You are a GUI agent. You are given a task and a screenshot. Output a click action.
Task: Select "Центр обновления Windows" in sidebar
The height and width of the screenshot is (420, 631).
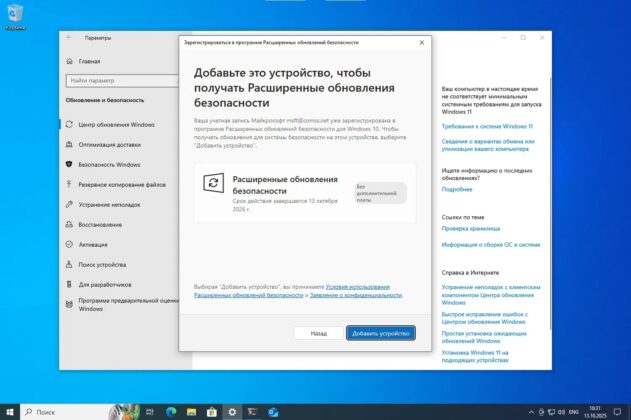coord(115,125)
